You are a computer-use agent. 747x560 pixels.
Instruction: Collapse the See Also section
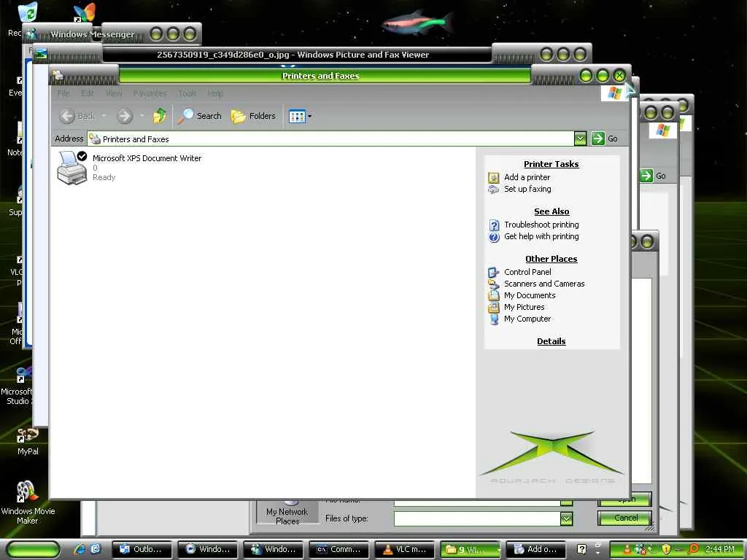[551, 211]
